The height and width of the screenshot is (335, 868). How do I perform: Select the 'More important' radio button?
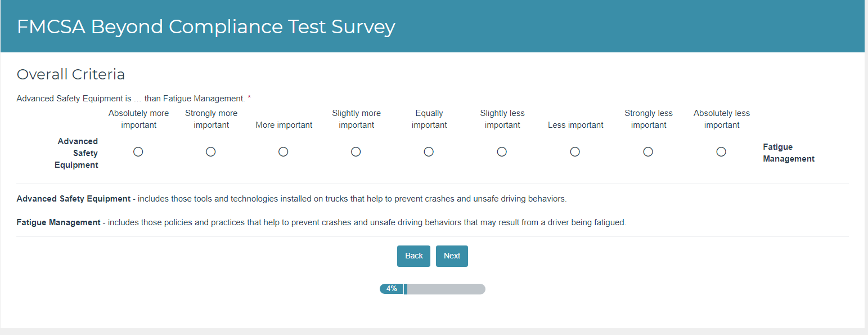pyautogui.click(x=284, y=152)
